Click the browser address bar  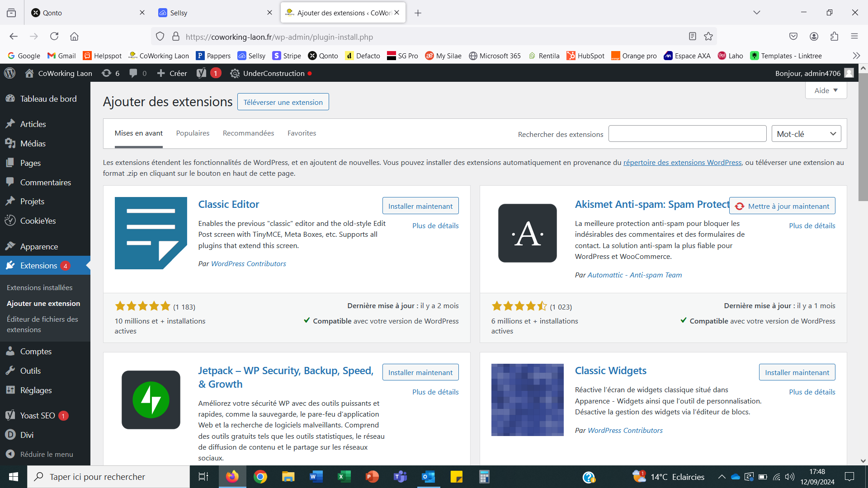(x=434, y=37)
